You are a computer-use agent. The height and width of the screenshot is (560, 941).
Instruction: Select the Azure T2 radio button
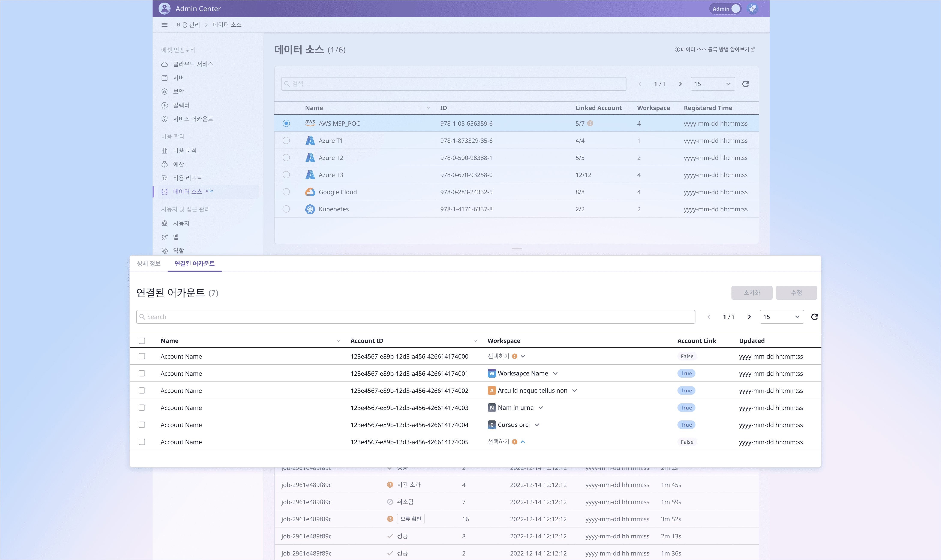click(x=286, y=158)
